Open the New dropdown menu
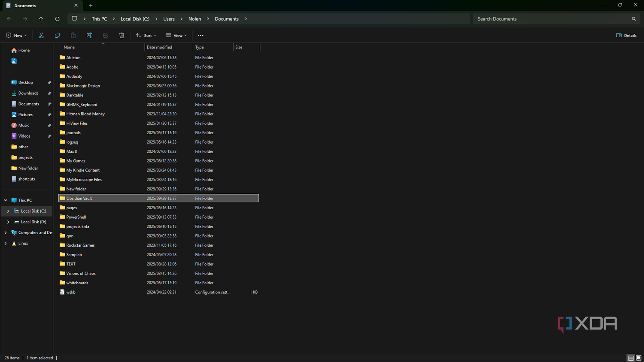Image resolution: width=644 pixels, height=362 pixels. pos(16,36)
